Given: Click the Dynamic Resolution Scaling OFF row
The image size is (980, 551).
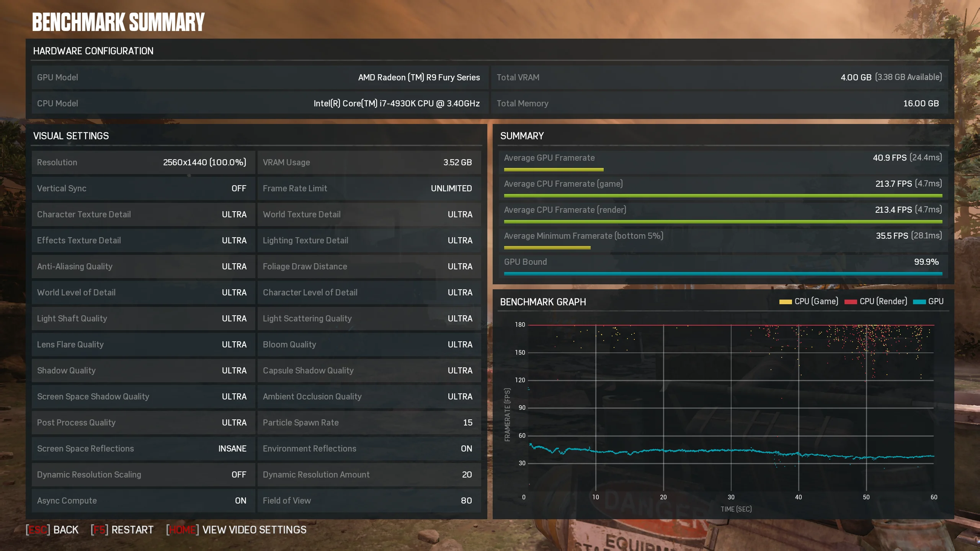Looking at the screenshot, I should point(143,474).
